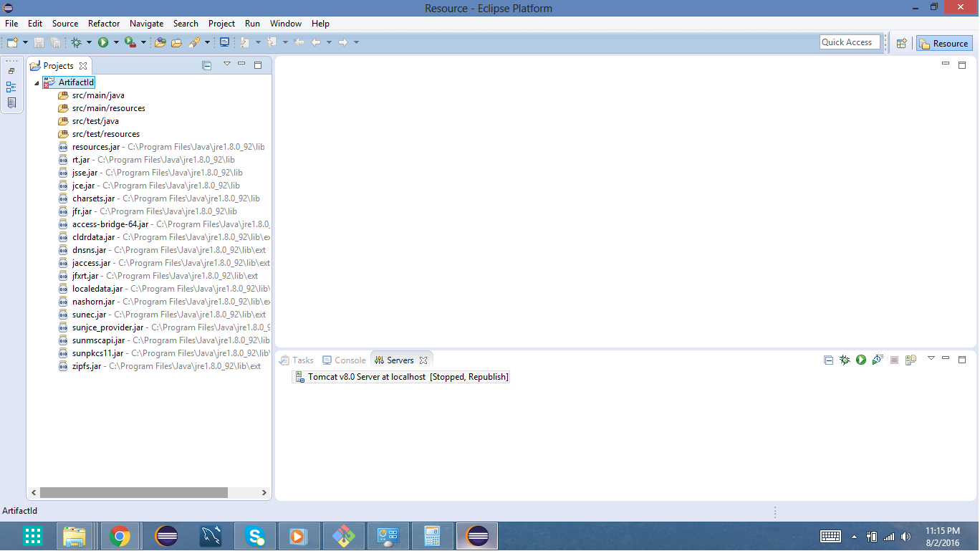Screen dimensions: 980x551
Task: Go to previous annotation icon
Action: click(272, 42)
